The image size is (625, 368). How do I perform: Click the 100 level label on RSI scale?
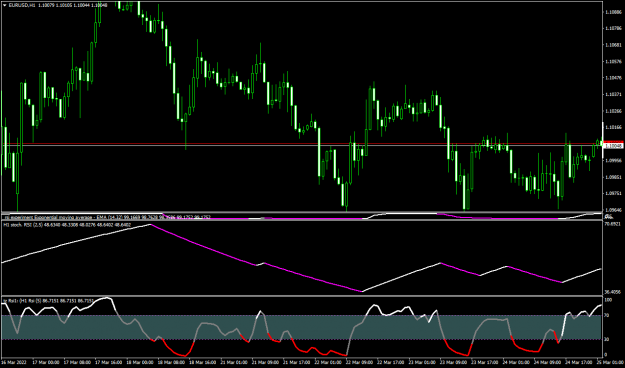tap(608, 299)
